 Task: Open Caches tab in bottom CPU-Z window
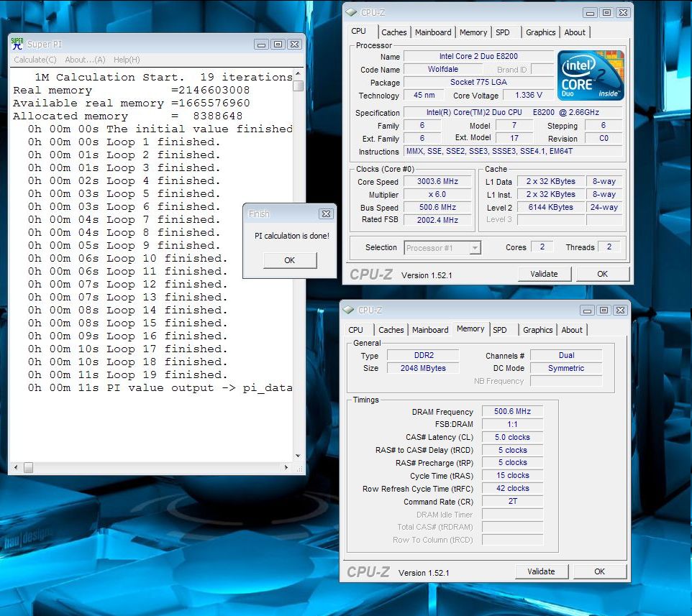click(x=391, y=330)
